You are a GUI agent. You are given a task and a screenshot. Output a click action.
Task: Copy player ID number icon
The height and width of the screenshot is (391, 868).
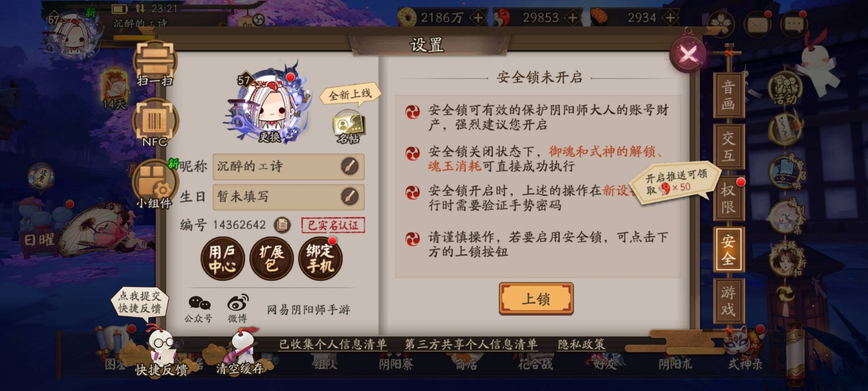click(x=283, y=224)
